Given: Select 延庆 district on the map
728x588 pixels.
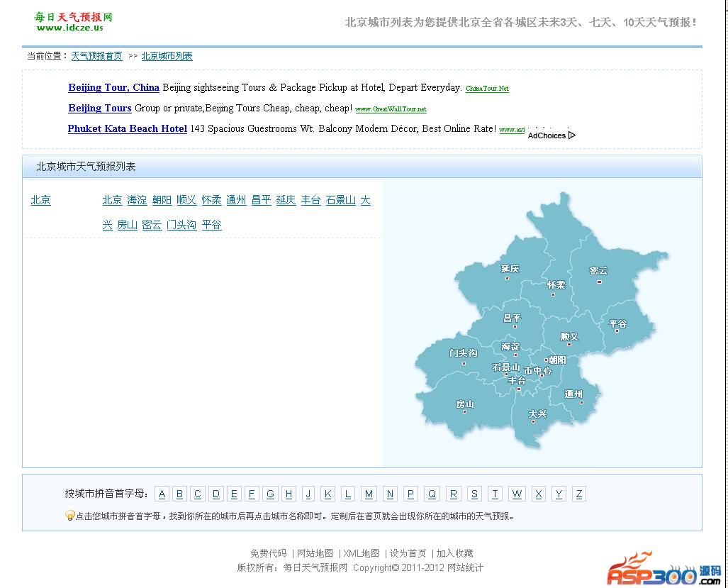Looking at the screenshot, I should click(510, 269).
